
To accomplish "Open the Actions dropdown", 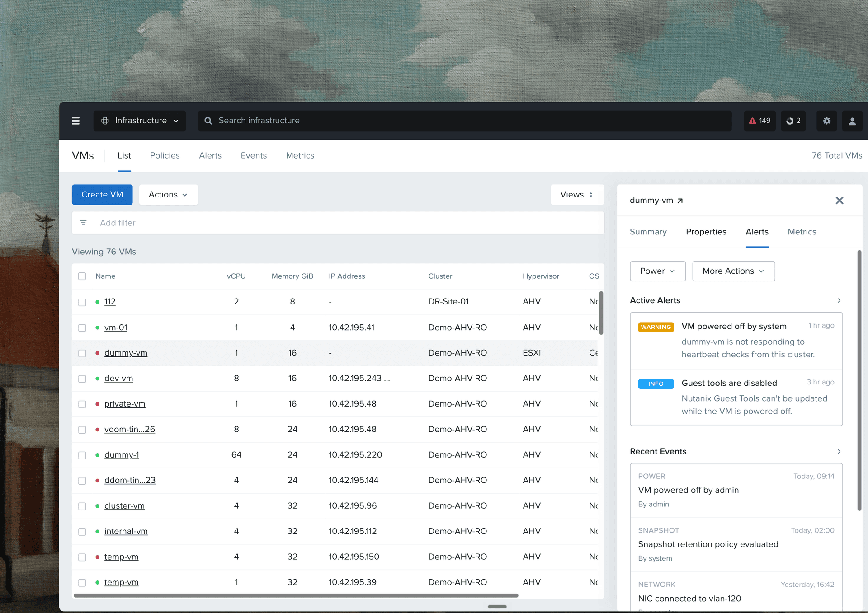I will pyautogui.click(x=168, y=195).
